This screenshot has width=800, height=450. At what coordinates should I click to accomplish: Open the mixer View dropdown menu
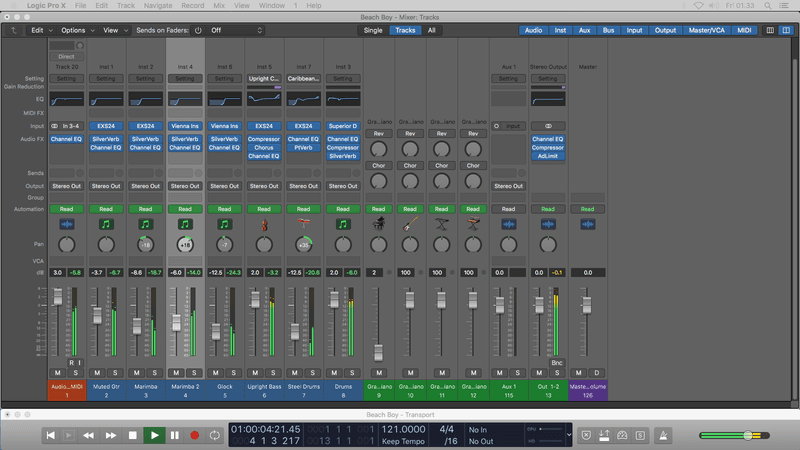pos(116,30)
